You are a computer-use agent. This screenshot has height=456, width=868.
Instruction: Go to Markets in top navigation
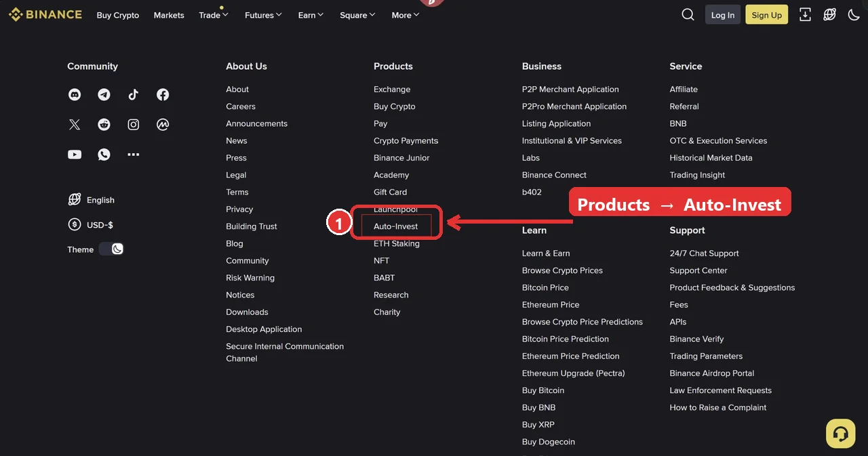click(169, 15)
